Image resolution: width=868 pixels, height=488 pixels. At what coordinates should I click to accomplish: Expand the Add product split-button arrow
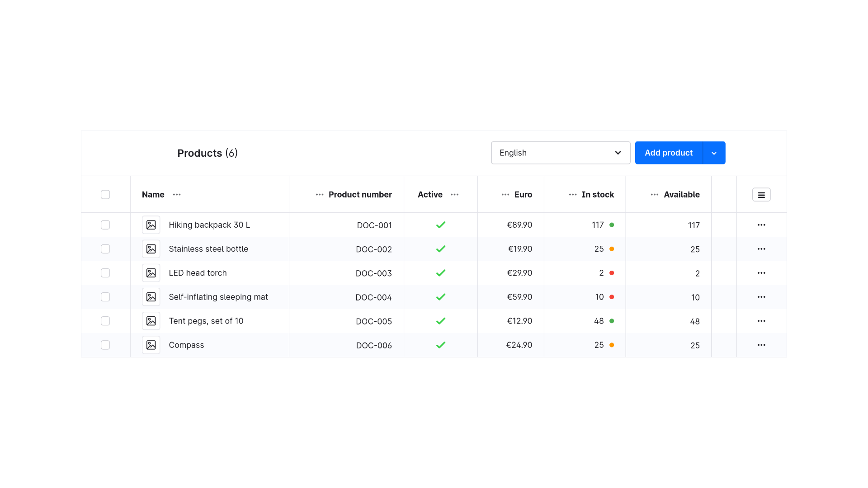[714, 153]
